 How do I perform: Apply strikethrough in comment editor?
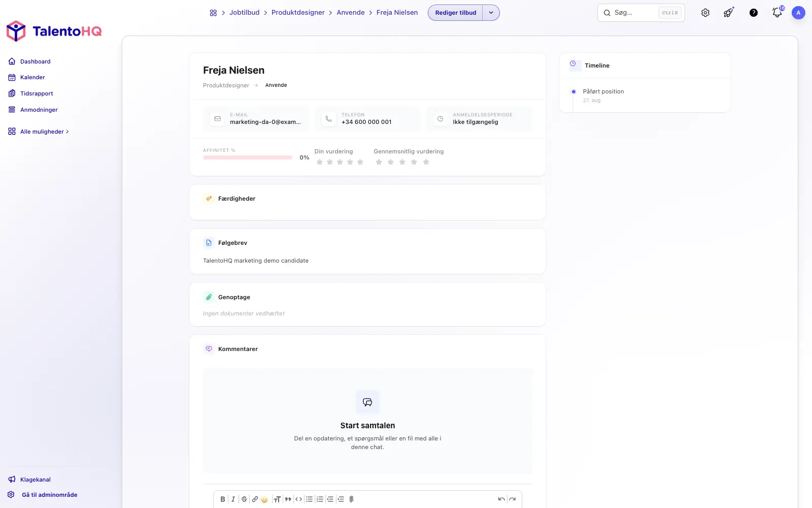[x=244, y=499]
